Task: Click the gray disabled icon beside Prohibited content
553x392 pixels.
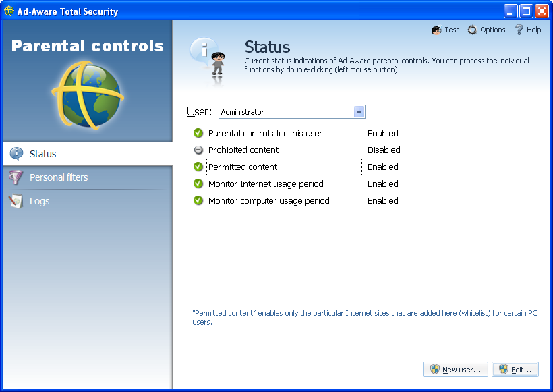Action: (x=198, y=150)
